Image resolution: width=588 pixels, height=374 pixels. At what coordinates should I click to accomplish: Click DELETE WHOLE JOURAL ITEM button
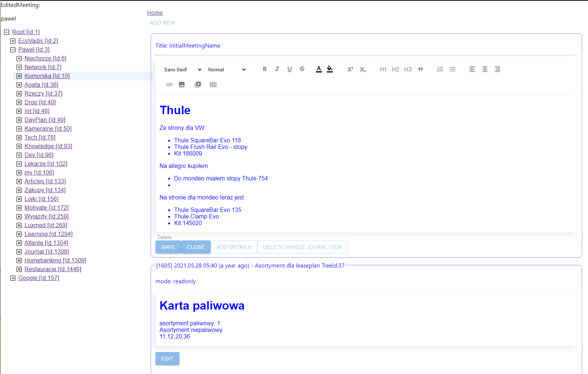302,247
